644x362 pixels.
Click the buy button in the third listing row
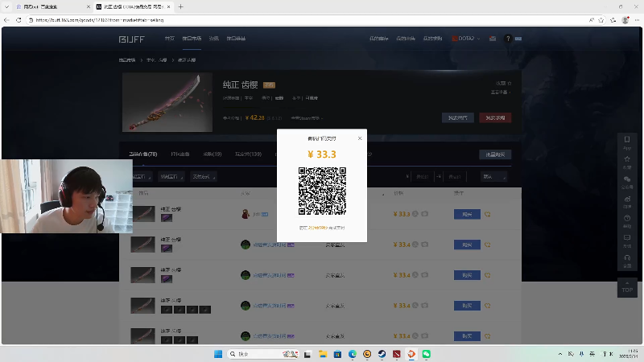[x=467, y=275]
